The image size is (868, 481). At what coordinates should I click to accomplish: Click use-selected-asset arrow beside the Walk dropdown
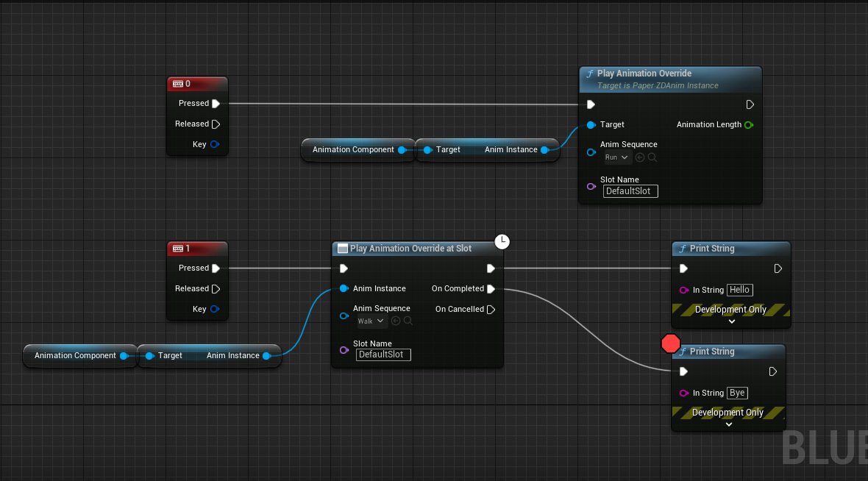click(396, 321)
